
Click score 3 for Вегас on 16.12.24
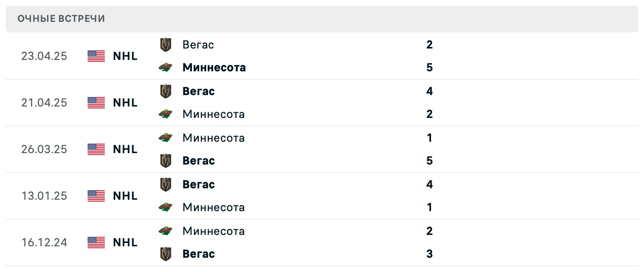(x=430, y=254)
